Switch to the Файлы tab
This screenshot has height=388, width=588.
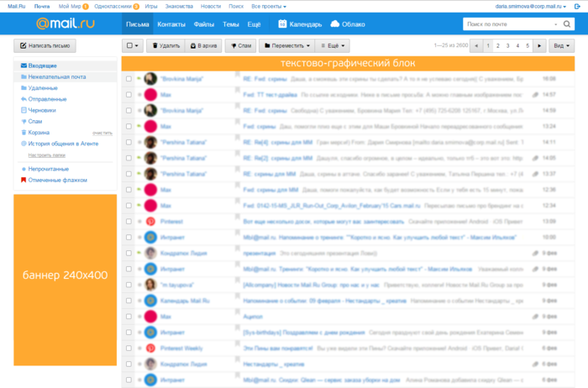(x=203, y=24)
